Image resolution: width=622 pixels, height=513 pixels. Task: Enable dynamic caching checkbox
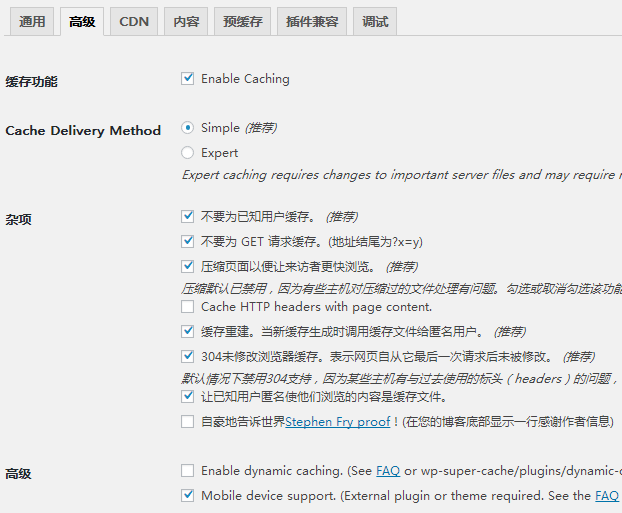coord(187,471)
